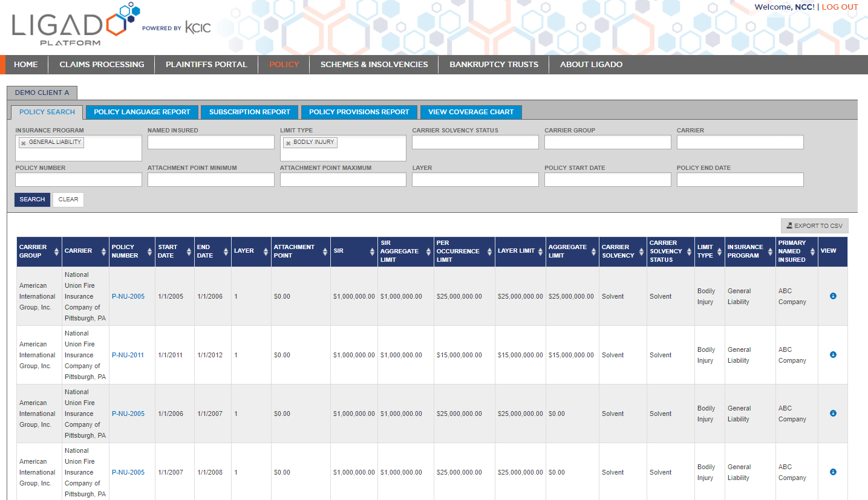
Task: Open view info icon for 1/1/2005 policy row
Action: (x=833, y=296)
